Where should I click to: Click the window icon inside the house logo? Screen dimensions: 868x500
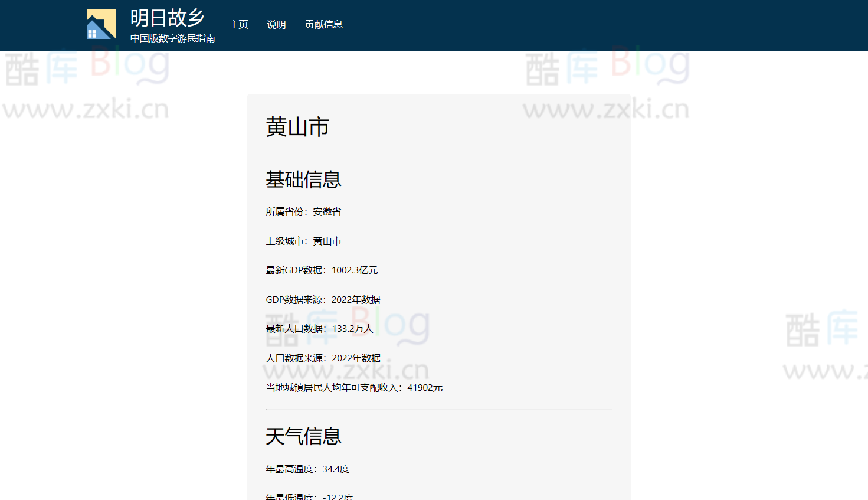[93, 33]
